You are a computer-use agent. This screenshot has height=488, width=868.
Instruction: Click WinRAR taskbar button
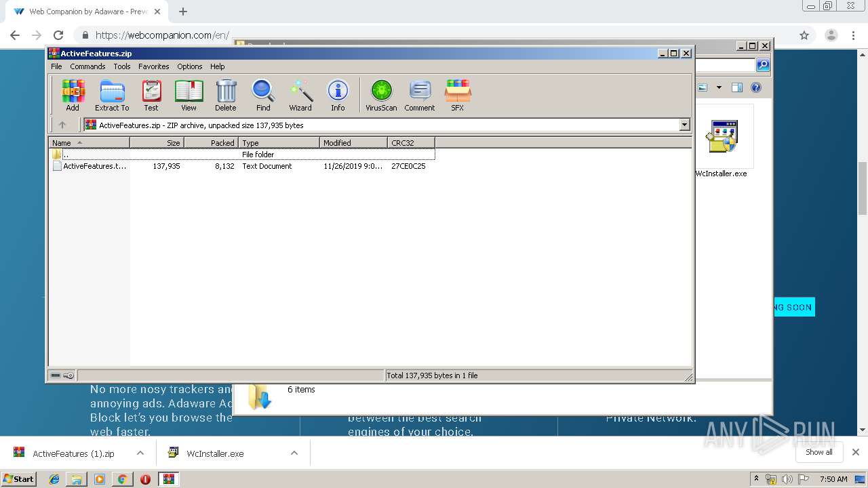coord(168,479)
